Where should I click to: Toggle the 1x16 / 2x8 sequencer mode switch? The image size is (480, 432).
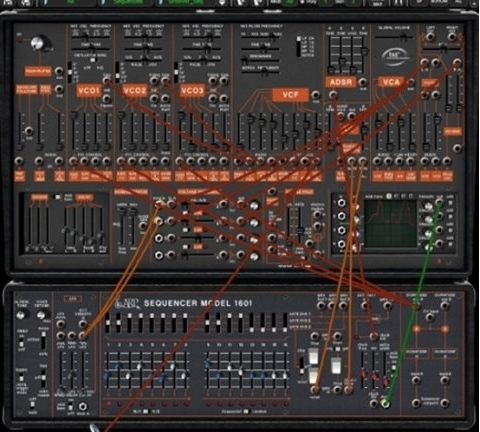tap(145, 412)
